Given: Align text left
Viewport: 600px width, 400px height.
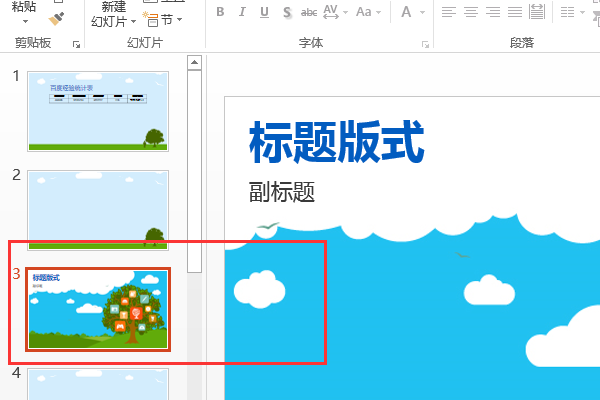Looking at the screenshot, I should (x=448, y=12).
